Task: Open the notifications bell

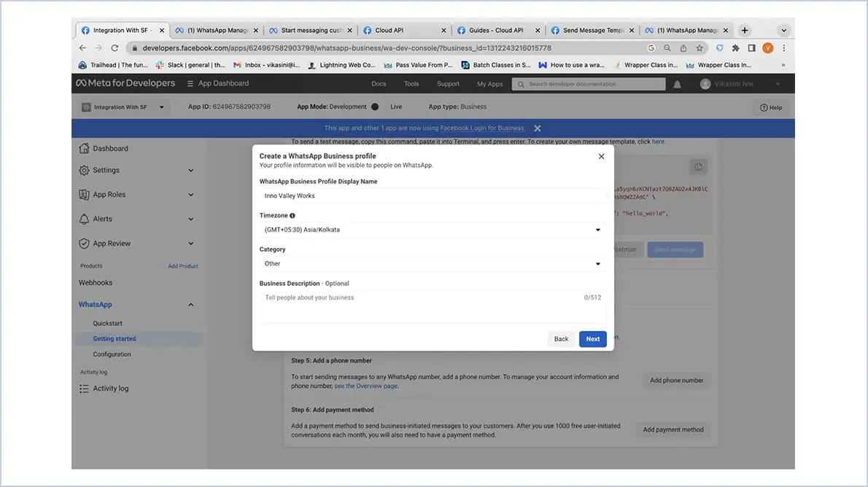Action: pos(677,84)
